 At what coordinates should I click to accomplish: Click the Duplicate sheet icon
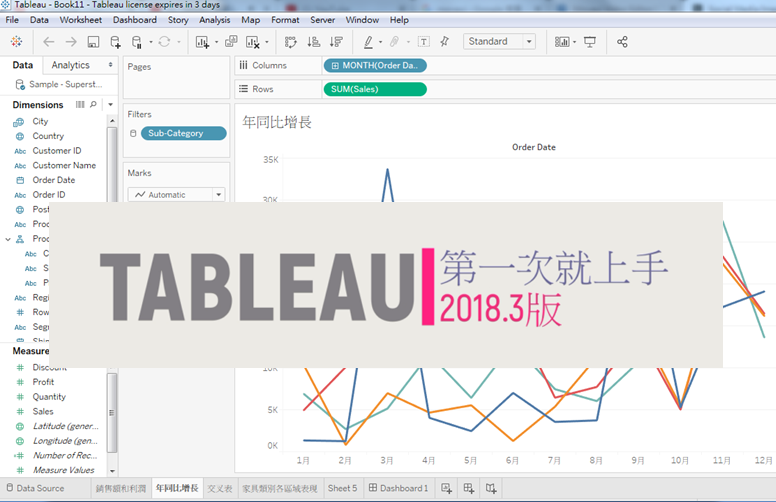231,42
